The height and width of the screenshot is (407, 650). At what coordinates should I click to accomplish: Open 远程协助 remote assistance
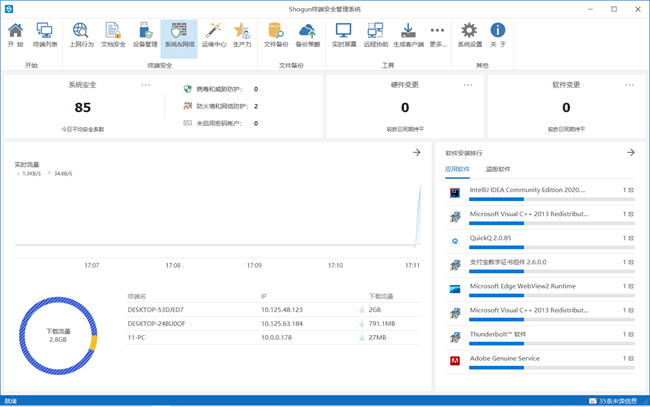[x=375, y=36]
